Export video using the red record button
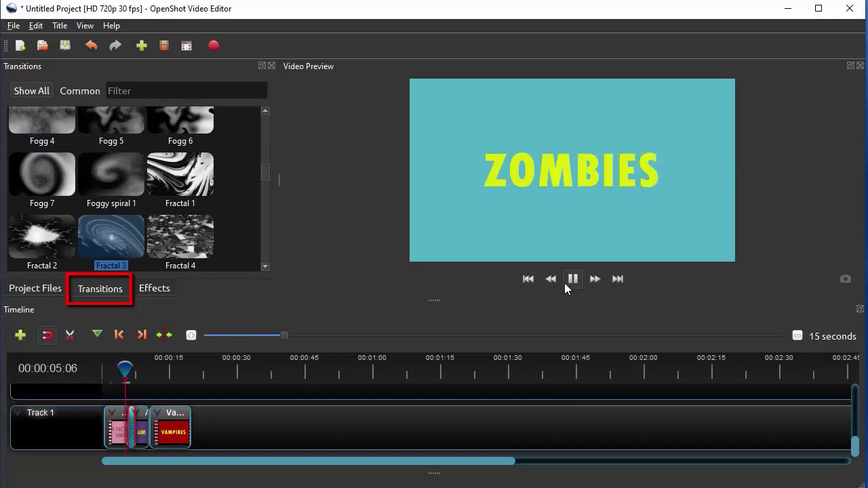The width and height of the screenshot is (868, 488). [x=214, y=45]
